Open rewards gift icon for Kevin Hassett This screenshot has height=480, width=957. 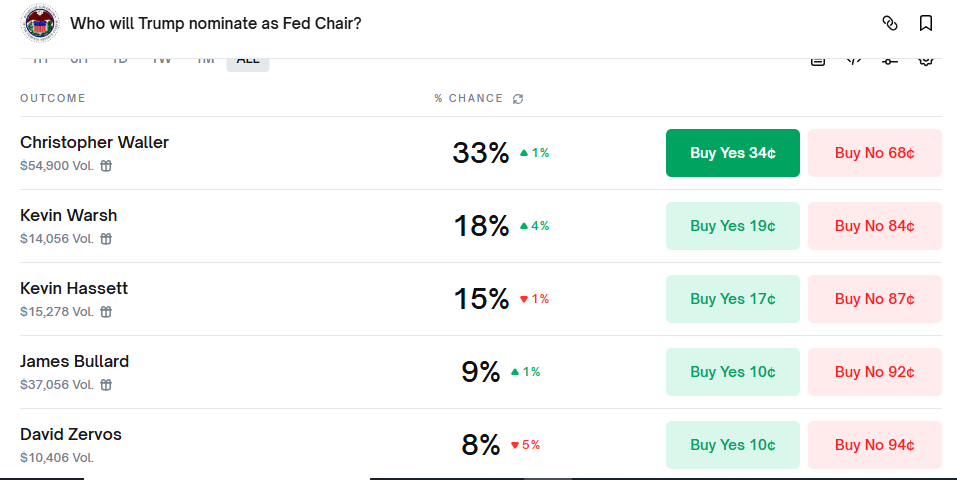(x=106, y=311)
